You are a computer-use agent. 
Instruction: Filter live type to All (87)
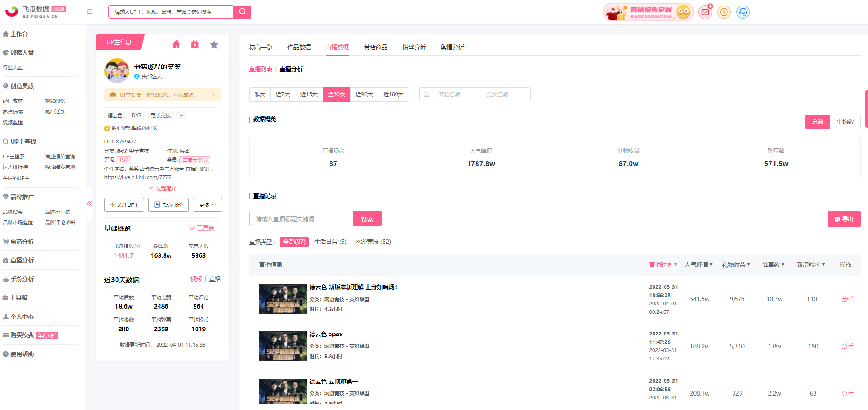pos(294,242)
